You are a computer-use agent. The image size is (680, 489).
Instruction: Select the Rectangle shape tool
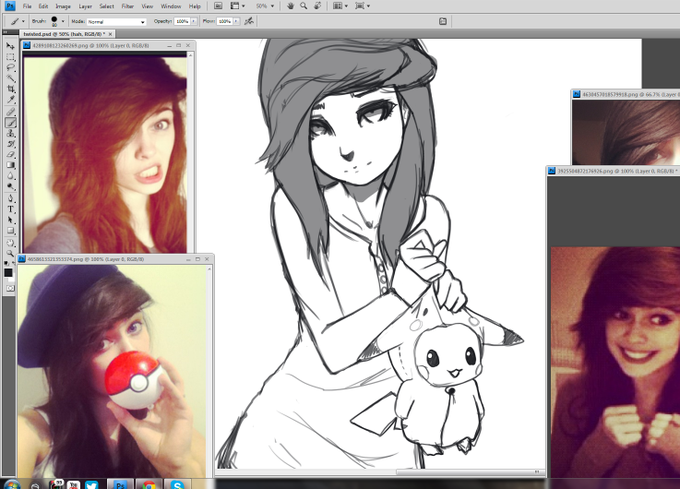10,231
